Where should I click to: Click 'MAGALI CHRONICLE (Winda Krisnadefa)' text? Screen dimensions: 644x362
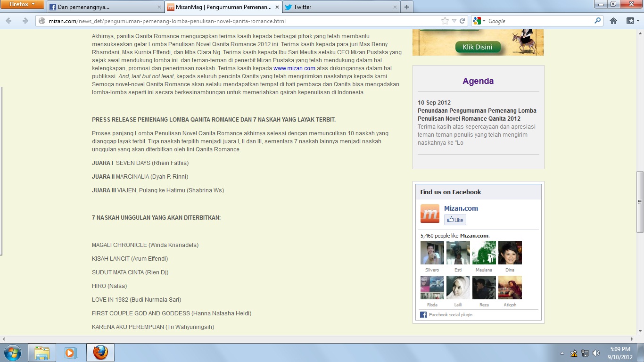[145, 245]
